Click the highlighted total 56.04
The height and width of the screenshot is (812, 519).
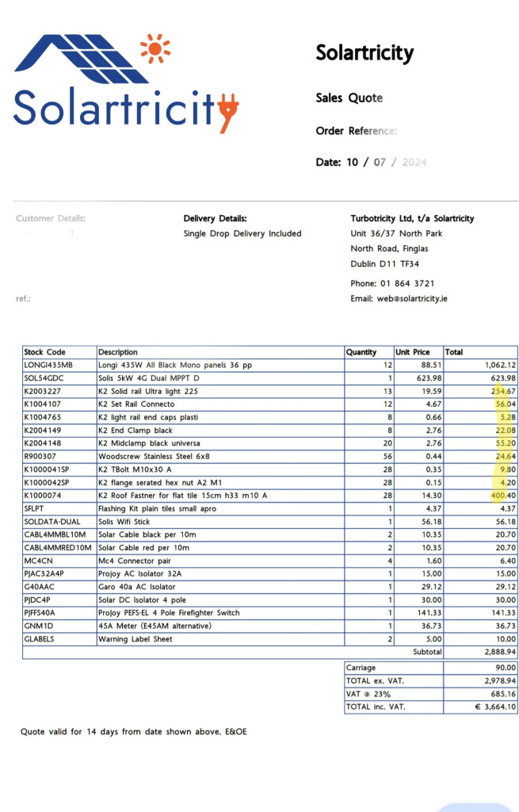[506, 404]
